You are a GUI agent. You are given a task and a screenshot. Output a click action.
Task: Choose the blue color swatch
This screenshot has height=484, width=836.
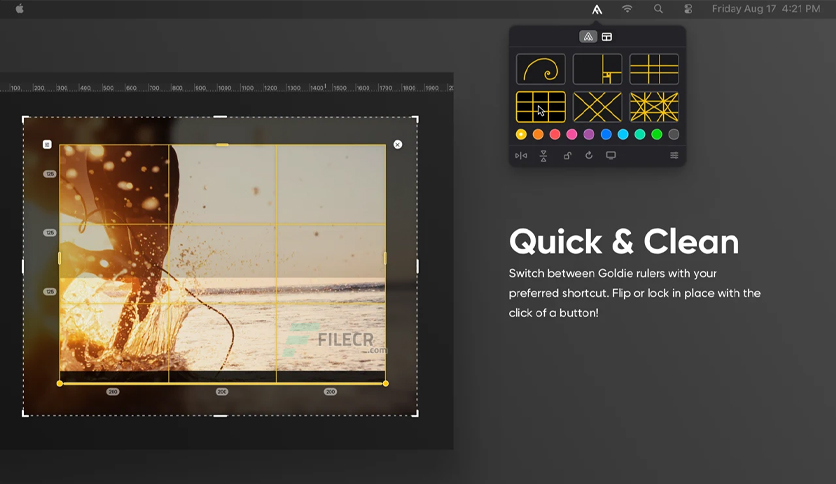coord(606,134)
